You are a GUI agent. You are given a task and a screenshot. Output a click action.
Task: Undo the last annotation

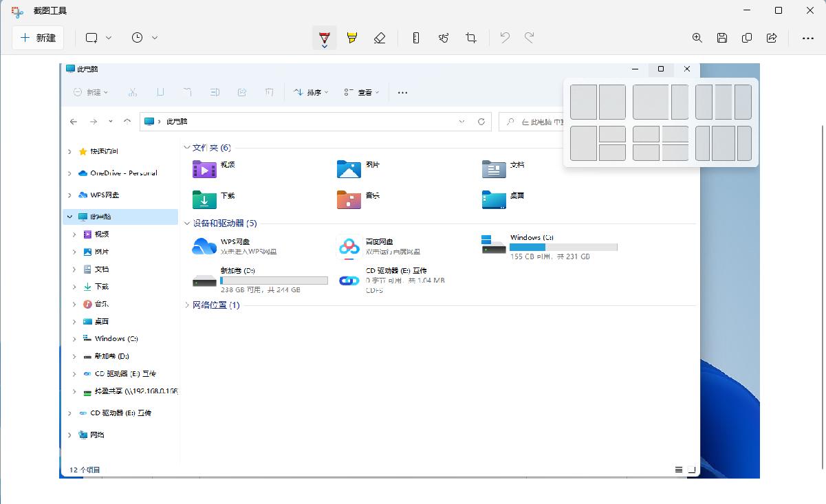pyautogui.click(x=504, y=38)
